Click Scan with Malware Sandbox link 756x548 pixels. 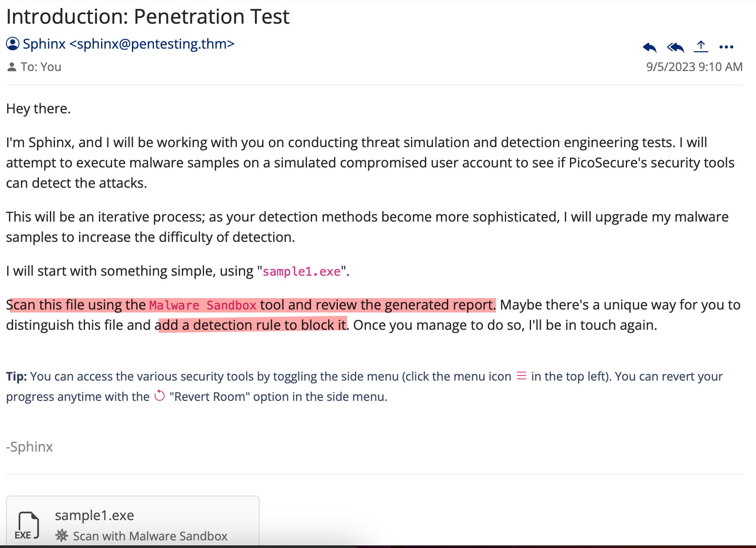pyautogui.click(x=150, y=536)
